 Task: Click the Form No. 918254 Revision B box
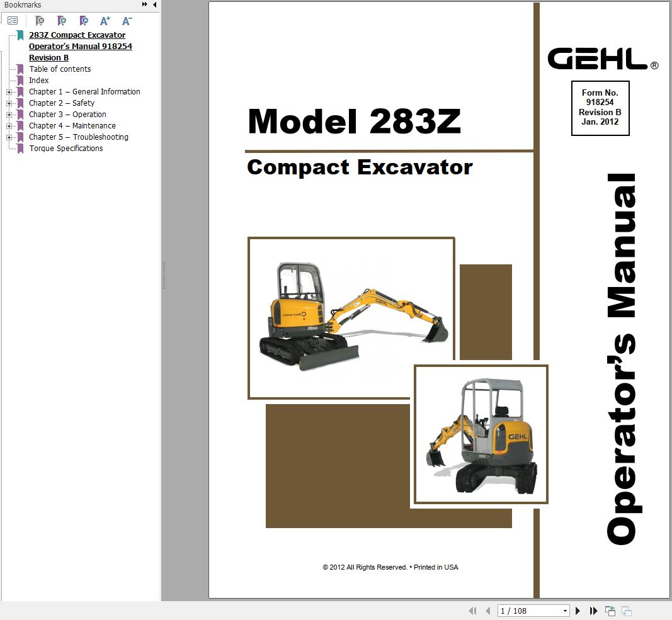point(600,108)
